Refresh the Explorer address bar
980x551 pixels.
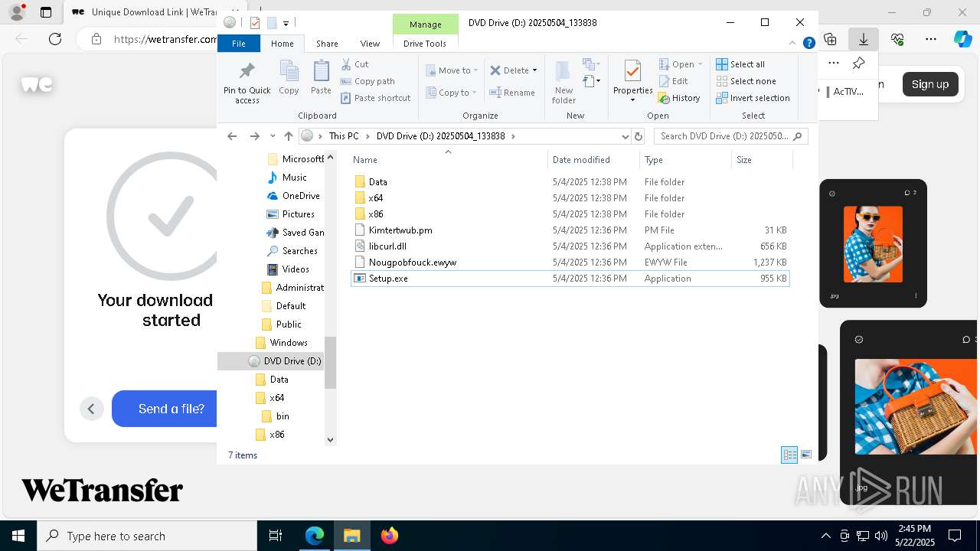point(639,136)
